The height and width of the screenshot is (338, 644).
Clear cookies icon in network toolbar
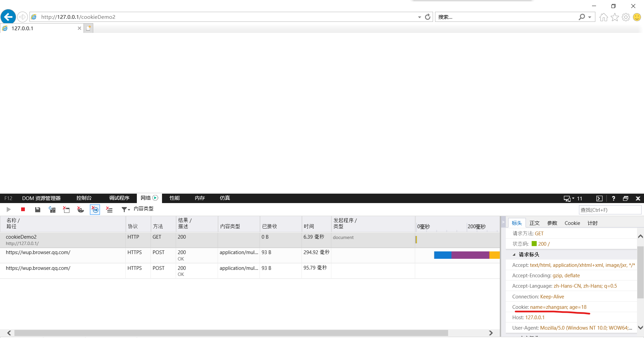[80, 209]
